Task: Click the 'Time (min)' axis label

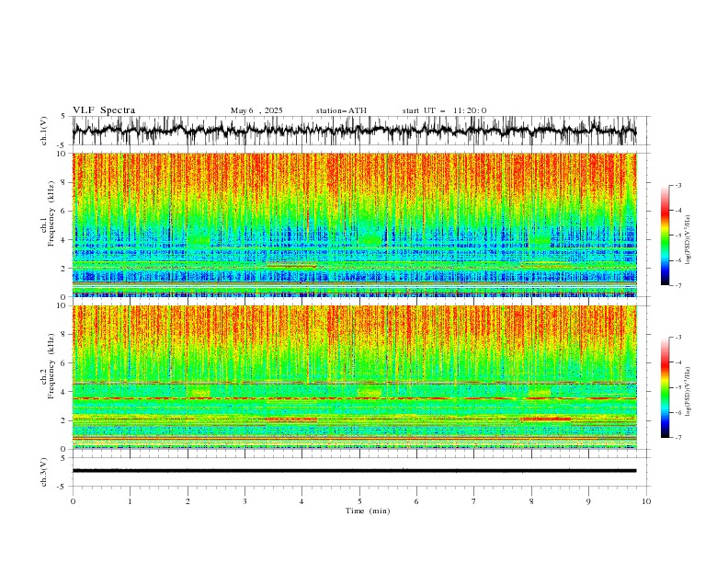Action: point(368,511)
